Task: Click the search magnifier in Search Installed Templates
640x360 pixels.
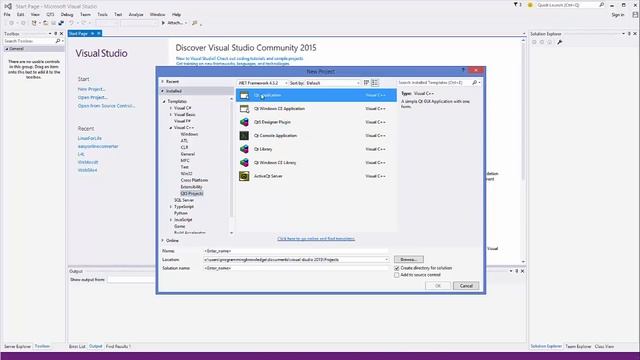Action: [x=474, y=83]
